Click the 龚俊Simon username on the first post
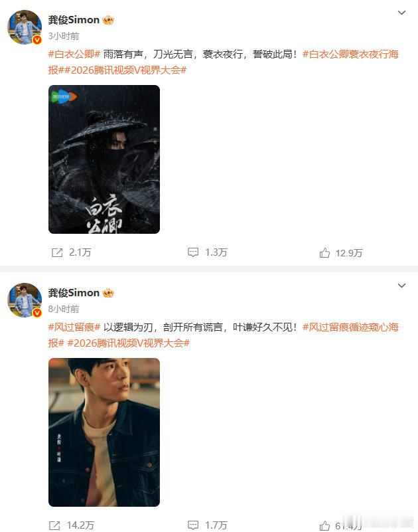Image resolution: width=418 pixels, height=532 pixels. tap(74, 20)
